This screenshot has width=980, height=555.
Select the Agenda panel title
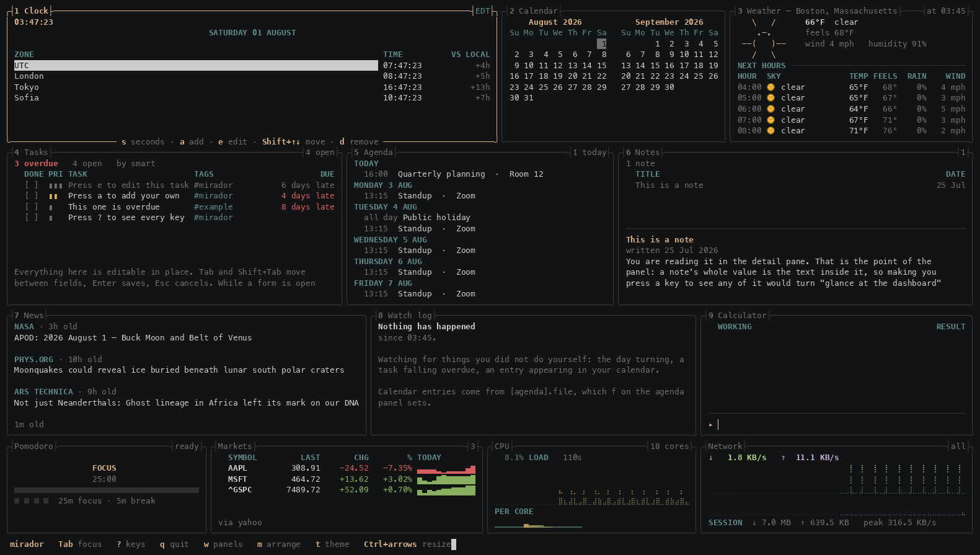coord(373,153)
